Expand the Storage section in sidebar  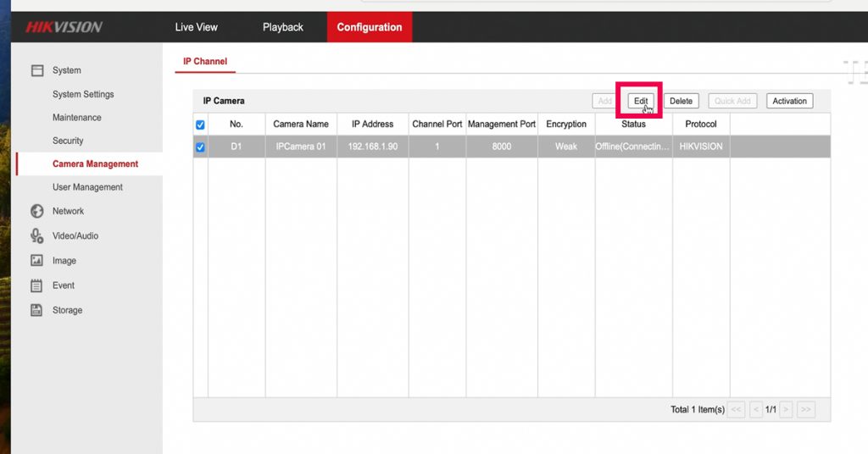pos(67,310)
